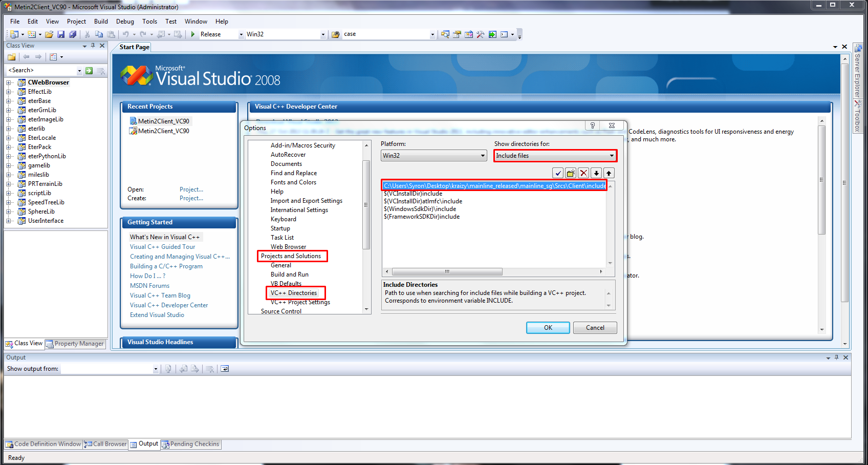Image resolution: width=868 pixels, height=465 pixels.
Task: Click the Save toolbar icon
Action: coord(61,34)
